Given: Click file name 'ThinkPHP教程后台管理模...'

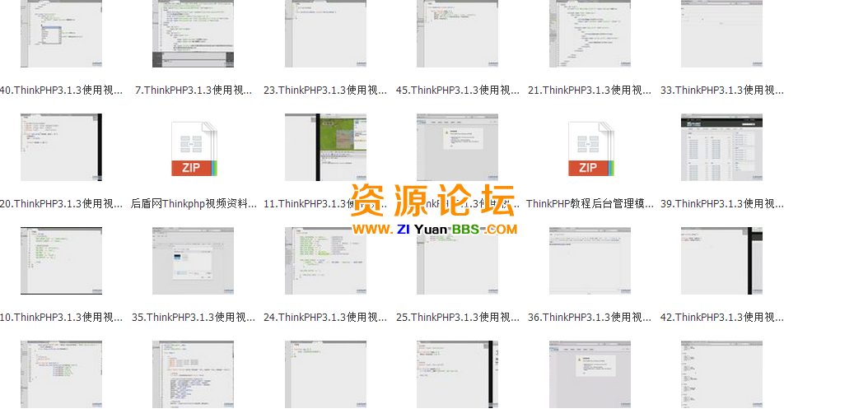Looking at the screenshot, I should pyautogui.click(x=590, y=203).
